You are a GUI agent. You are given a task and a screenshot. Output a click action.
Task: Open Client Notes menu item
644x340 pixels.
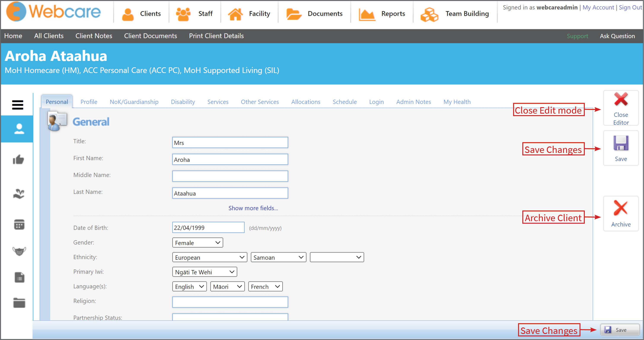pos(94,36)
